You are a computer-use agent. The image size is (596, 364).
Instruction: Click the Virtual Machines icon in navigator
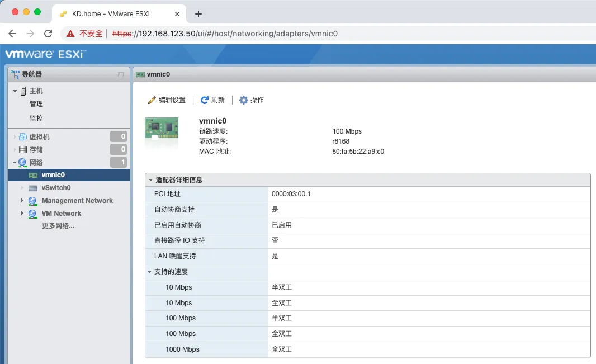23,137
